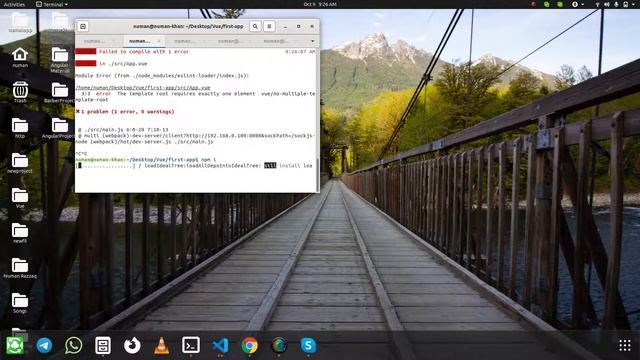This screenshot has width=640, height=360.
Task: Click the network status icon in top bar
Action: click(x=598, y=4)
